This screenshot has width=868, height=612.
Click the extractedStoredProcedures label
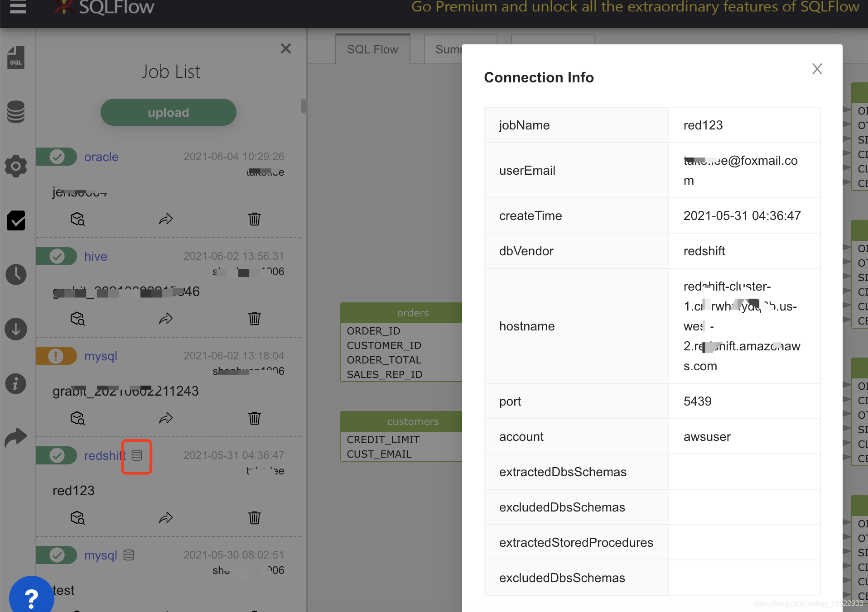tap(576, 543)
